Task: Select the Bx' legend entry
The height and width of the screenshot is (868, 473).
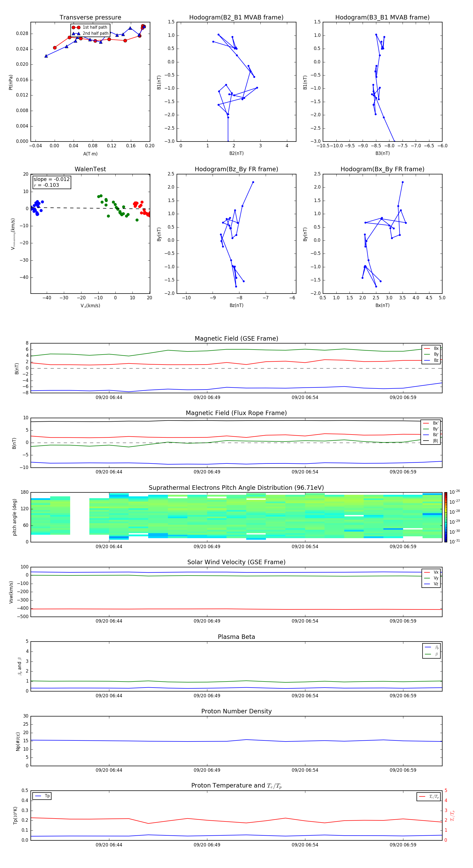Action: point(431,423)
